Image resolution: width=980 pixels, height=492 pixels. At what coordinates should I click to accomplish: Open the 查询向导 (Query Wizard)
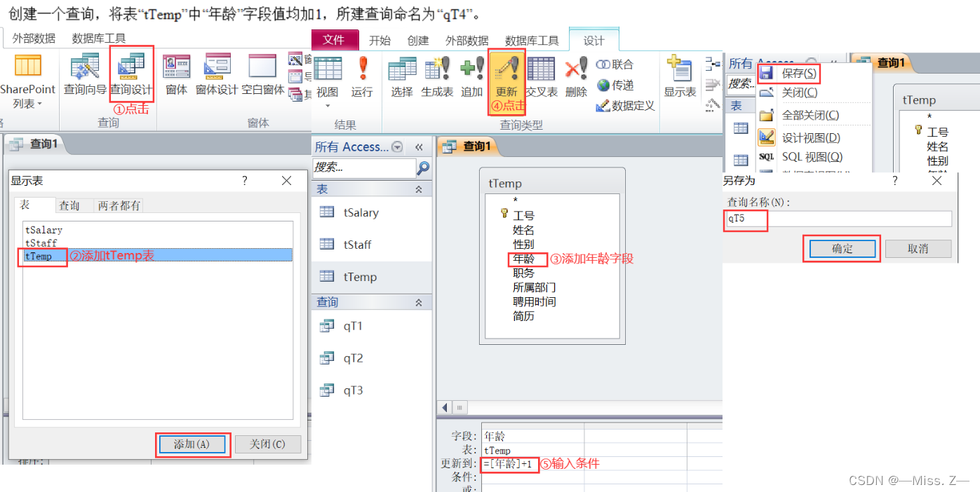[x=85, y=74]
